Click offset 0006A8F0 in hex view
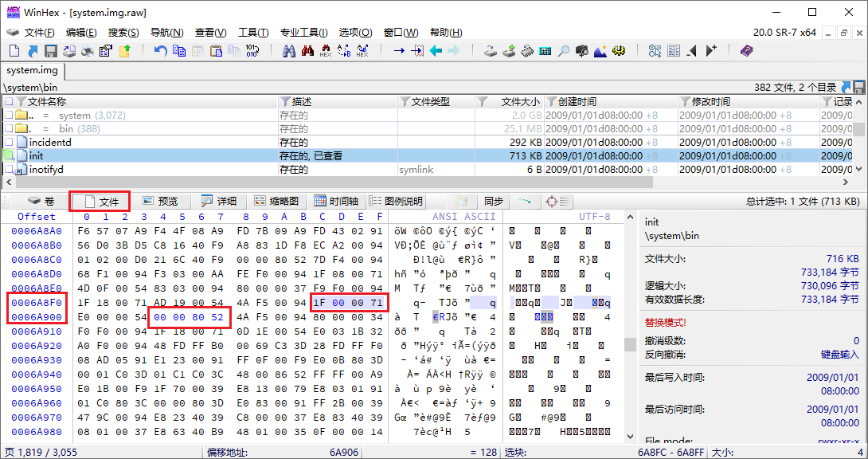The width and height of the screenshot is (868, 459). [37, 302]
